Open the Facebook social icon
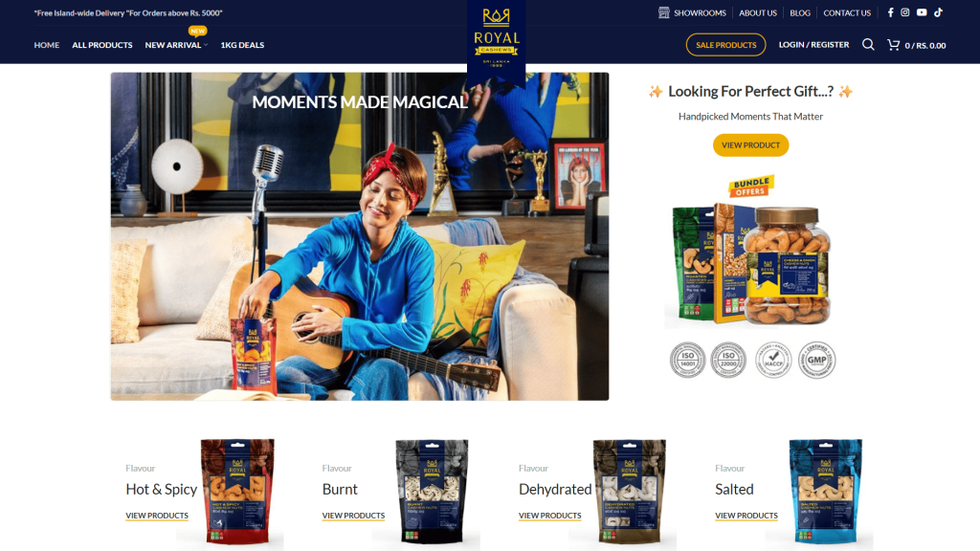 tap(890, 12)
